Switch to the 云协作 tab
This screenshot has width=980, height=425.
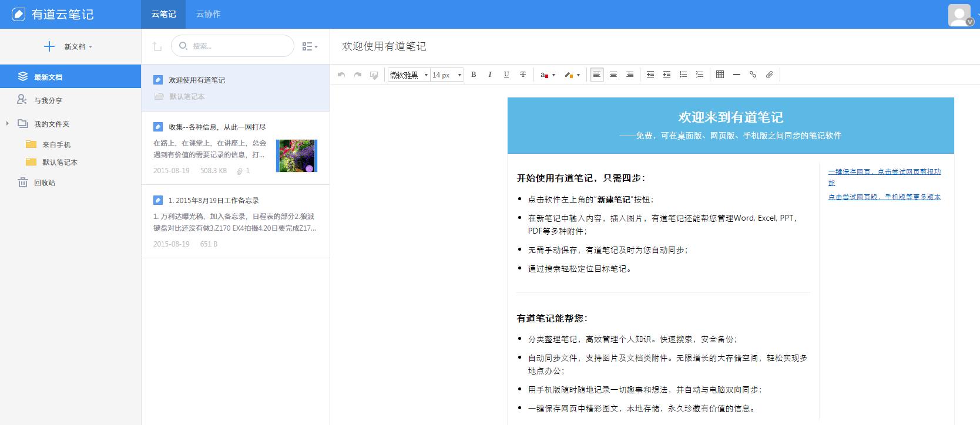(208, 14)
